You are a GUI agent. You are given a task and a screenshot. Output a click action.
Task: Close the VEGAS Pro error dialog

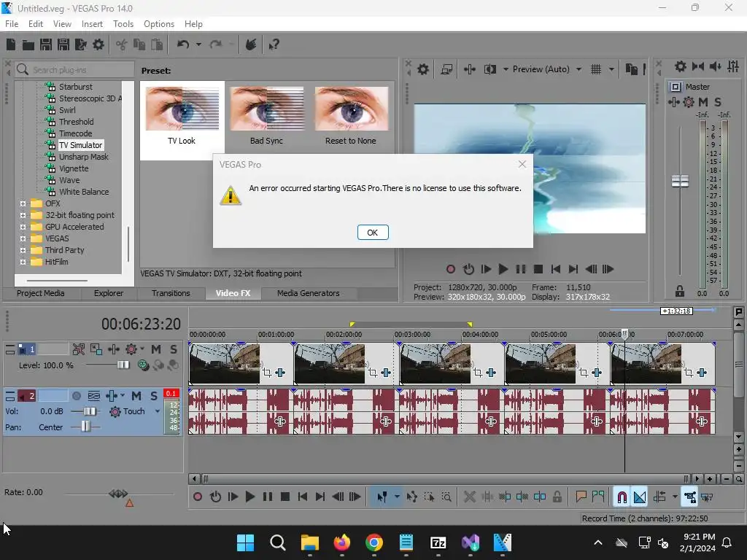pyautogui.click(x=522, y=164)
